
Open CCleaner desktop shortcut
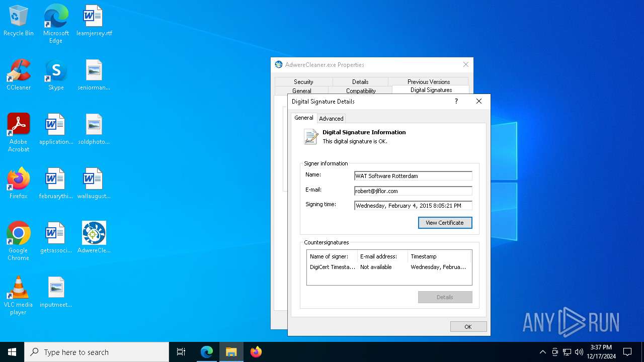coord(19,75)
